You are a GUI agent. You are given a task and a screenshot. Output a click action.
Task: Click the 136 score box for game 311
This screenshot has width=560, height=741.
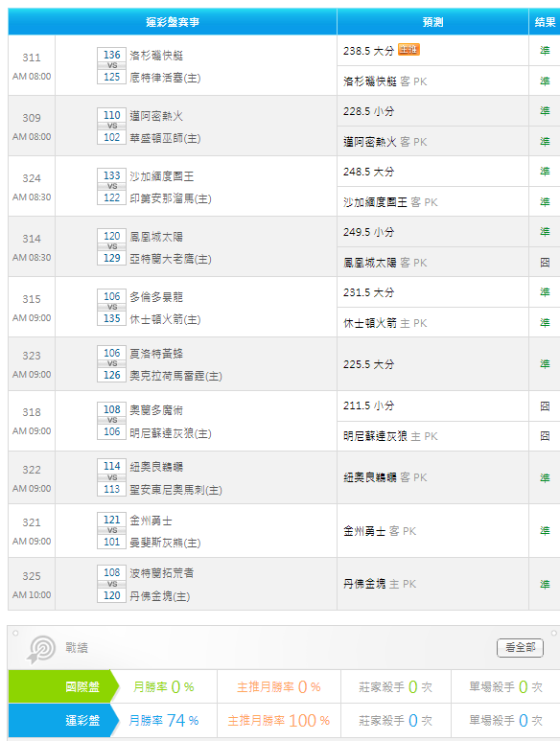[112, 55]
